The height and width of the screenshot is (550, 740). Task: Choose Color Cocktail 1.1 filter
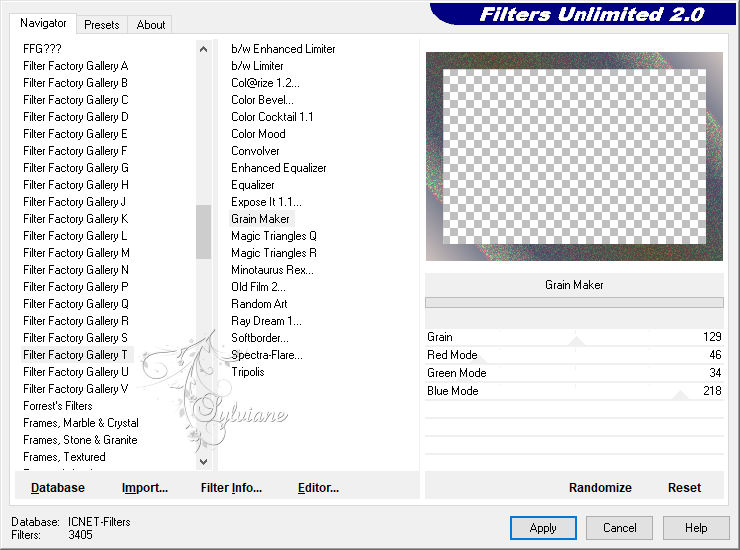pos(272,117)
